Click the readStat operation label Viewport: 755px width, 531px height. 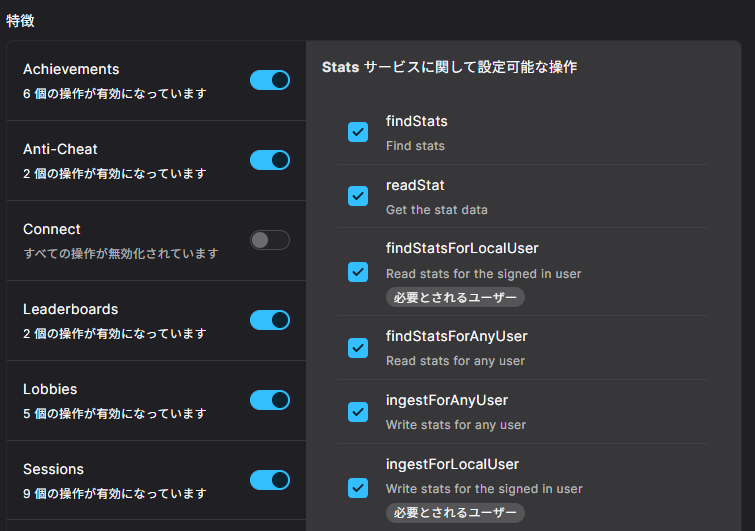415,185
